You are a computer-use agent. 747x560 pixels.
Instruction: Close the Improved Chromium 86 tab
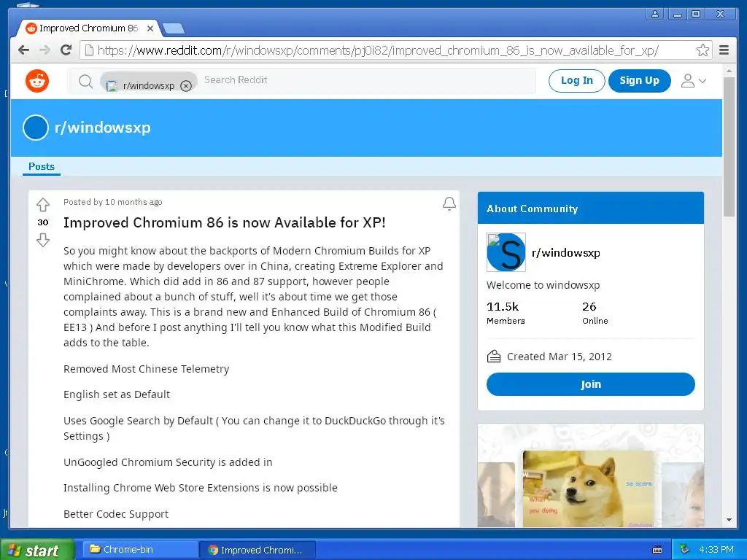point(150,28)
